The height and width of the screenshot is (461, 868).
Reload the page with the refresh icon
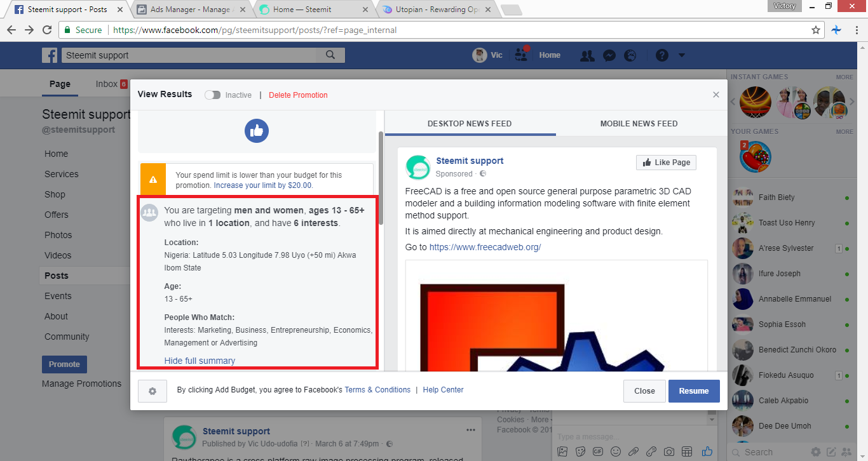point(47,30)
